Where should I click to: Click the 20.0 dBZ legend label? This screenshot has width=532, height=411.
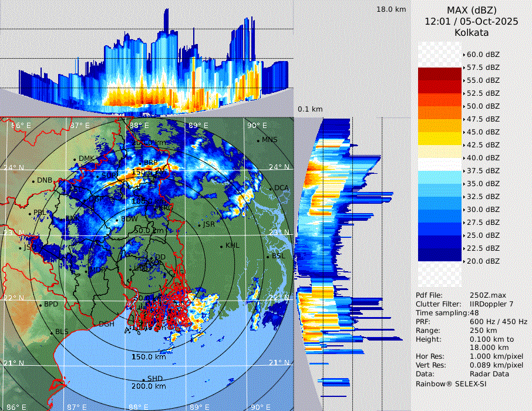(483, 261)
